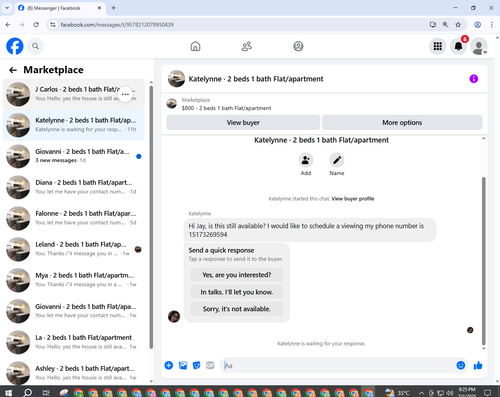This screenshot has height=397, width=500.
Task: Open Giovanni chat from one week ago
Action: [x=74, y=311]
